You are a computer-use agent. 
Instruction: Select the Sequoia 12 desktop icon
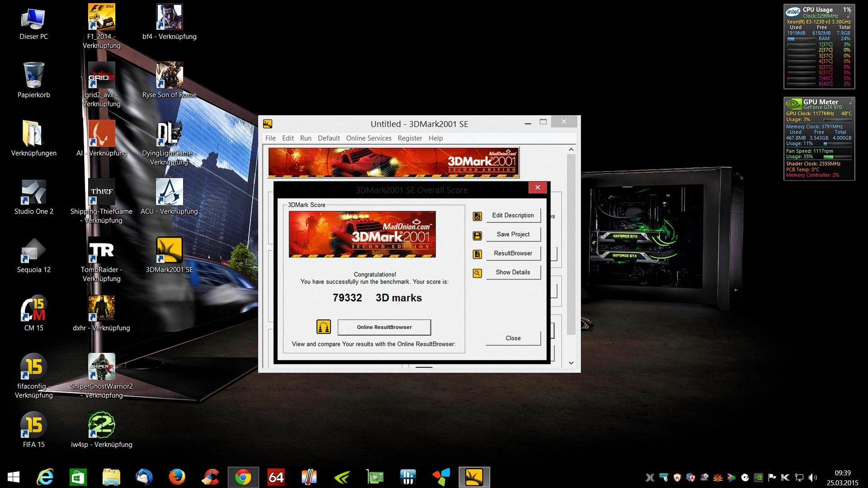point(33,256)
